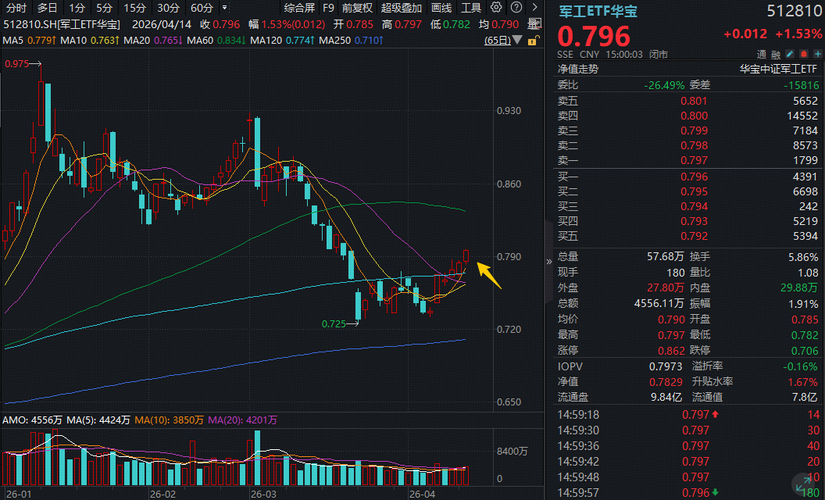Select the 1分 period tab

[77, 8]
